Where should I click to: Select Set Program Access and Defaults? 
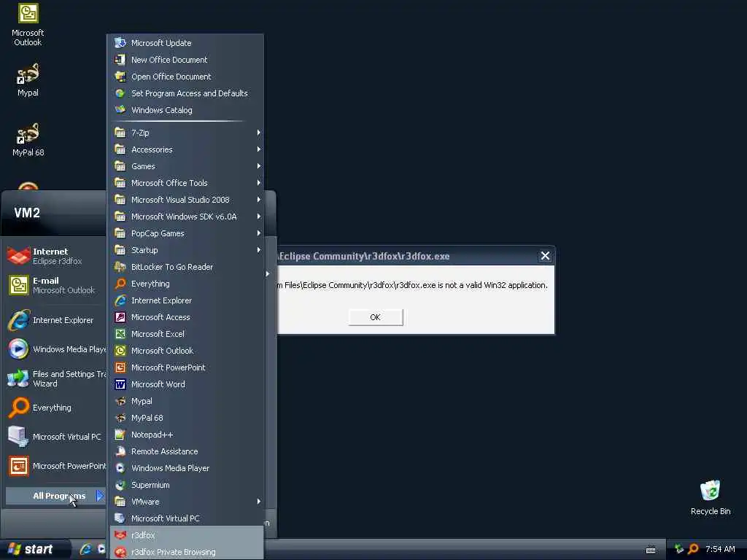186,93
